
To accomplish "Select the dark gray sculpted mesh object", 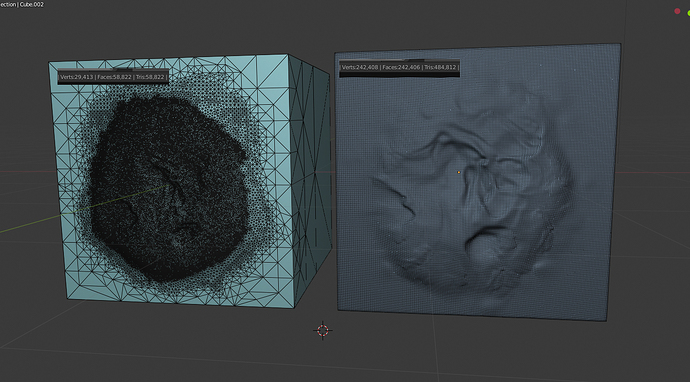I will click(x=479, y=181).
